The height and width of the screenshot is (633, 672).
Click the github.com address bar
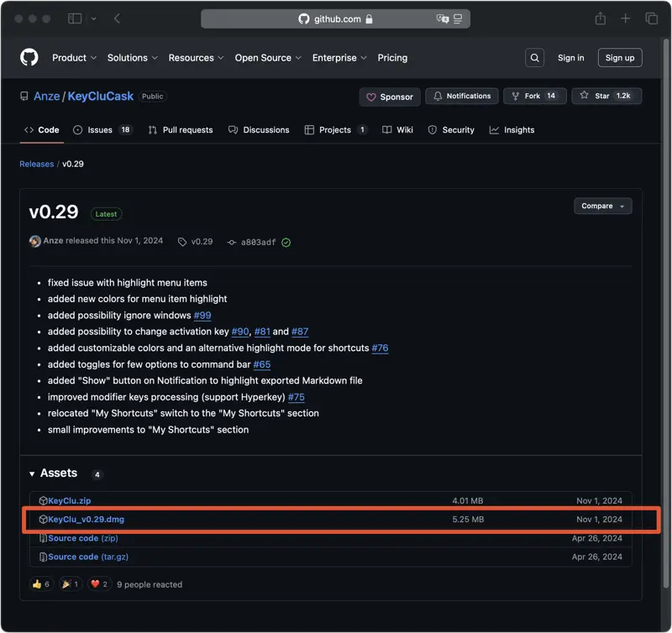(x=336, y=18)
